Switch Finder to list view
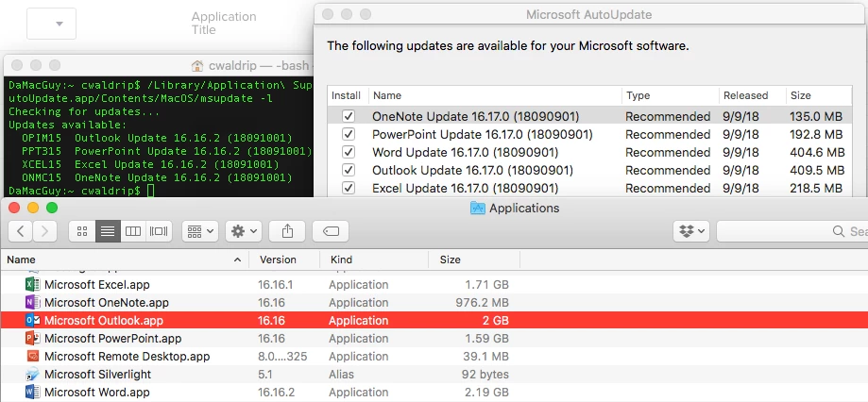Viewport: 868px width, 402px height. point(108,231)
